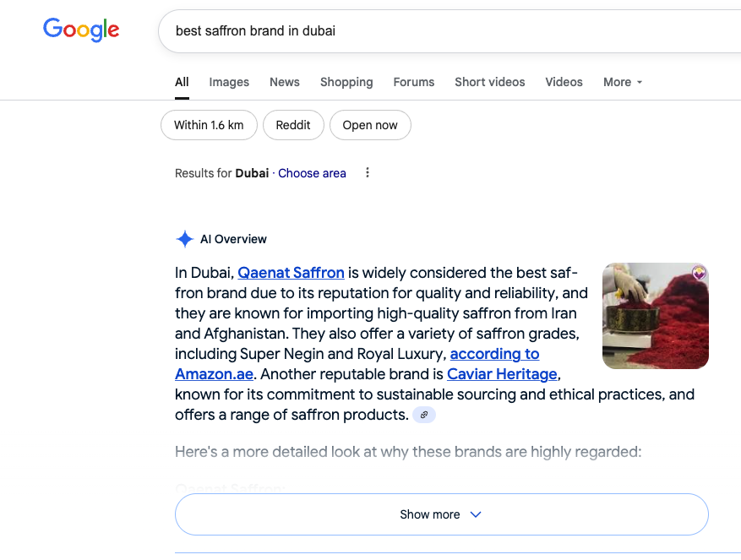The image size is (741, 560).
Task: Open the Qaenat Saffron link
Action: coord(291,273)
